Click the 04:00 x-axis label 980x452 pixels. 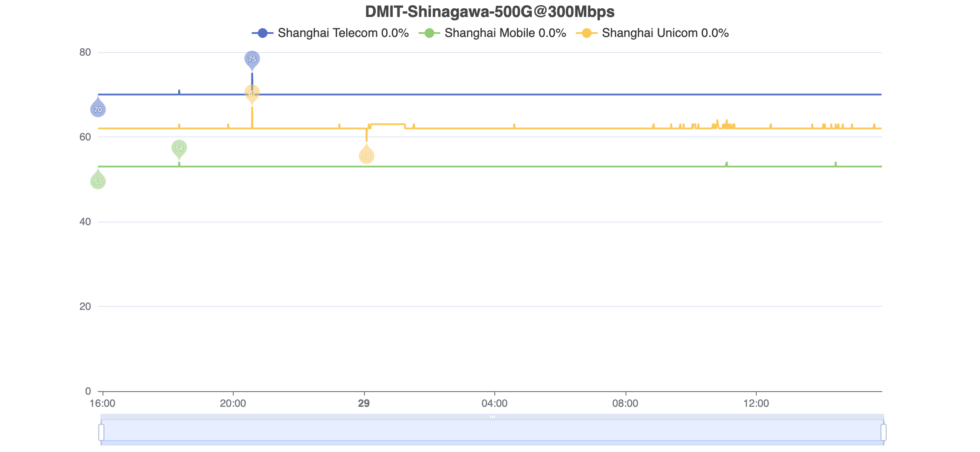[x=494, y=403]
